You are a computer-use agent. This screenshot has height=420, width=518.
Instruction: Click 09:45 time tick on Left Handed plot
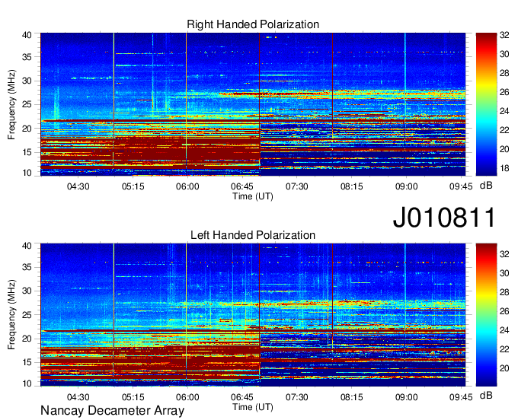461,397
